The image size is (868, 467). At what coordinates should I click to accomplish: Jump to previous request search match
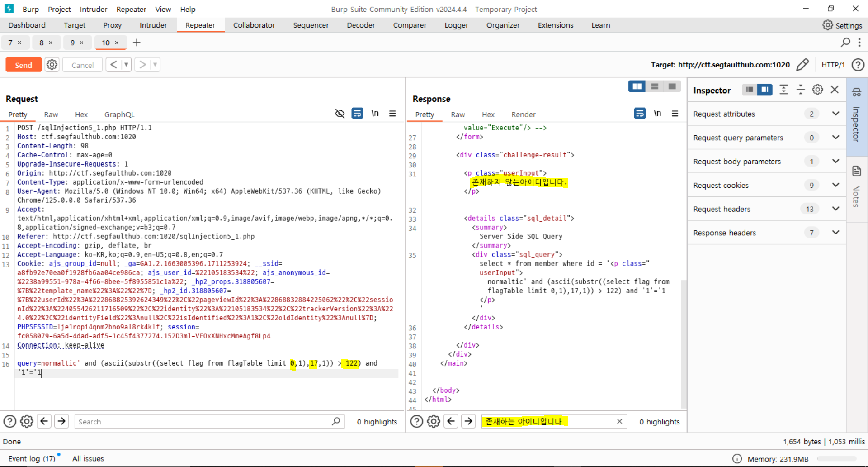pyautogui.click(x=44, y=421)
